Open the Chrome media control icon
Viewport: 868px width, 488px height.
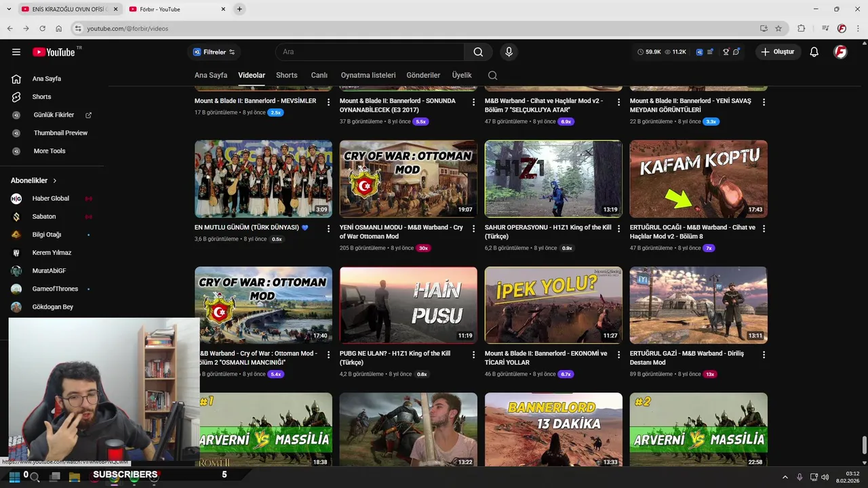[x=825, y=28]
